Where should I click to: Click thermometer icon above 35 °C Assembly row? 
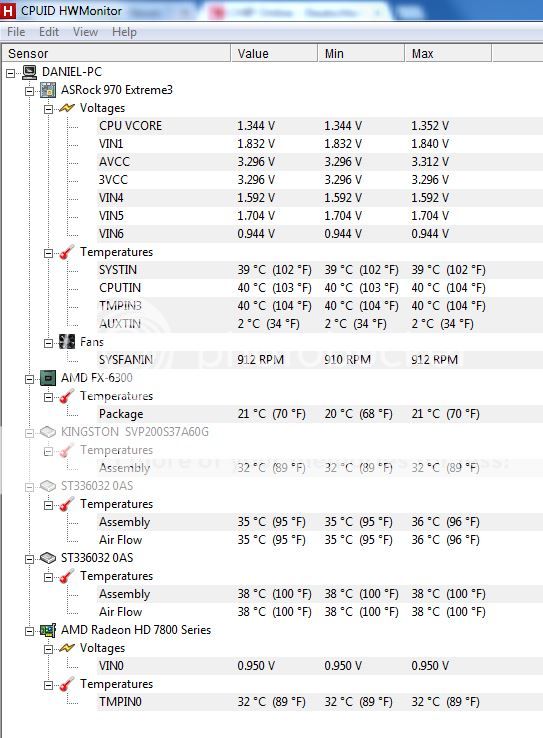coord(67,504)
